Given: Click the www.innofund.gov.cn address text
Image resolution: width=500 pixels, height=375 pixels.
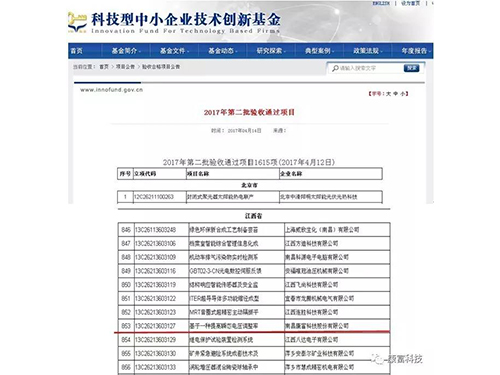Looking at the screenshot, I should coord(111,90).
